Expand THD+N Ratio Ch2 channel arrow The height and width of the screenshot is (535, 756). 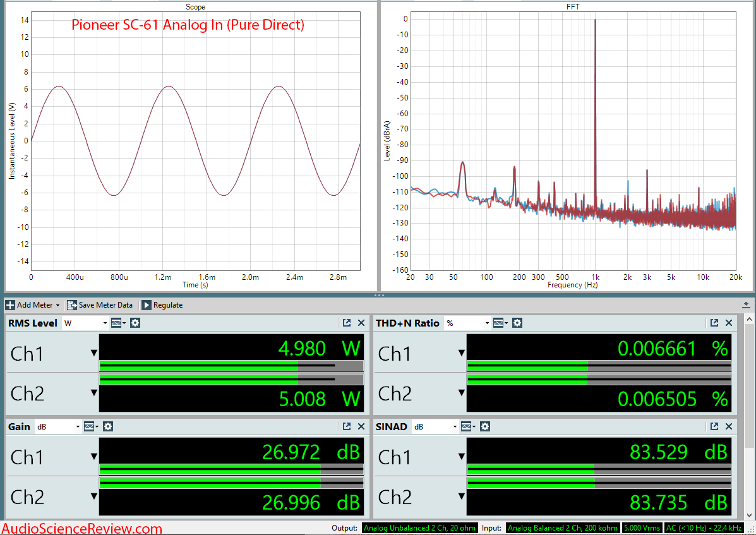[462, 393]
